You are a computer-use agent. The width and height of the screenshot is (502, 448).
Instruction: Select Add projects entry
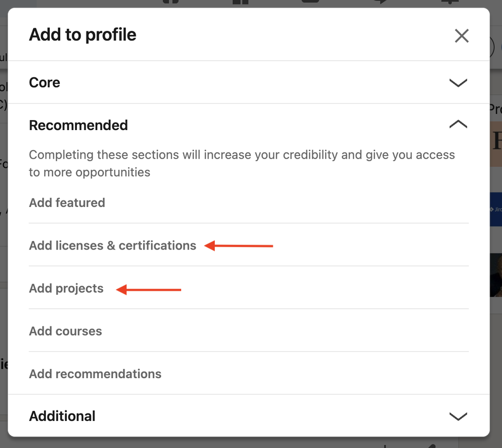click(66, 288)
